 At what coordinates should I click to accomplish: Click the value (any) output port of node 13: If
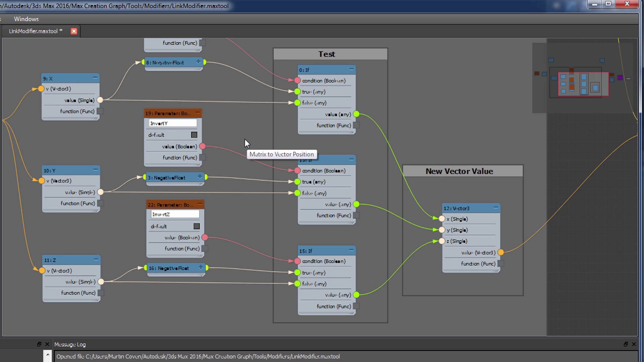(x=356, y=204)
